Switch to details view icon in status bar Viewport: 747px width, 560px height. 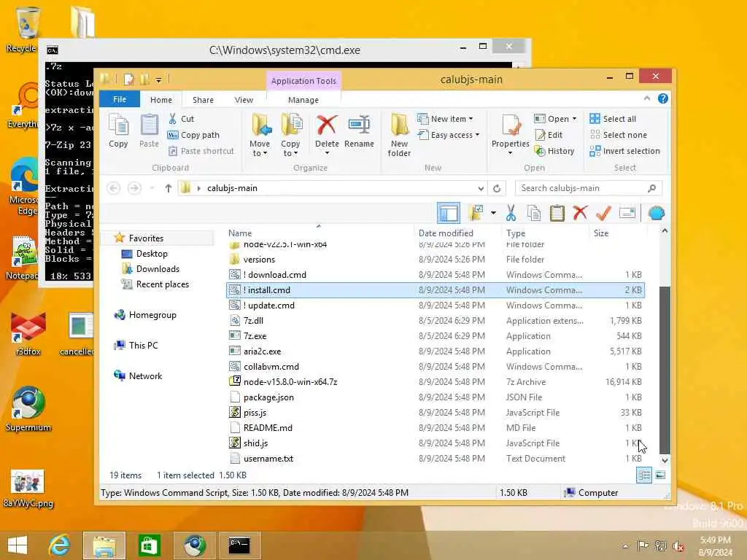tap(644, 475)
